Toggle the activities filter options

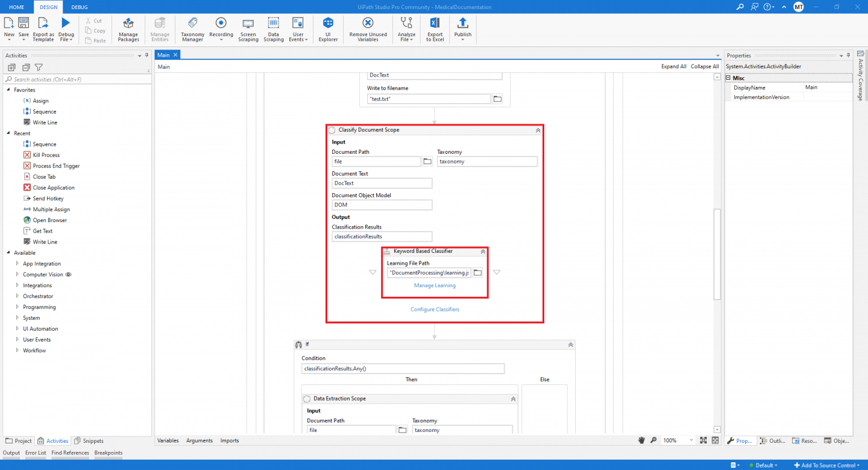pos(38,67)
